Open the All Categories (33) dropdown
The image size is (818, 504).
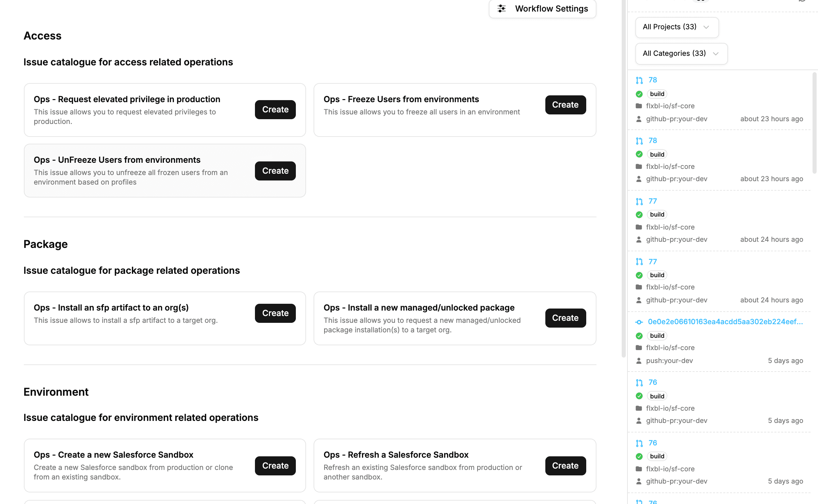(681, 54)
